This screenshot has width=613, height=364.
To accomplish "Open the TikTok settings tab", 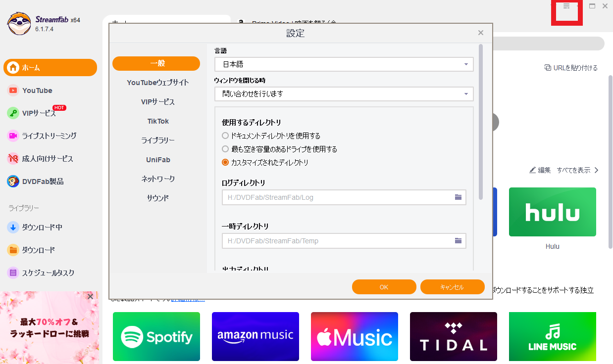I will [158, 121].
